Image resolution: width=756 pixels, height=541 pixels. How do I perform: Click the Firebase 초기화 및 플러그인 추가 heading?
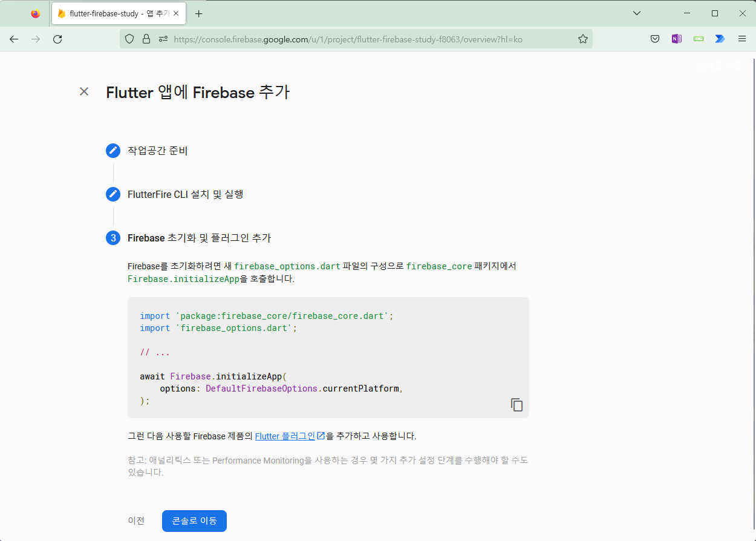(200, 238)
